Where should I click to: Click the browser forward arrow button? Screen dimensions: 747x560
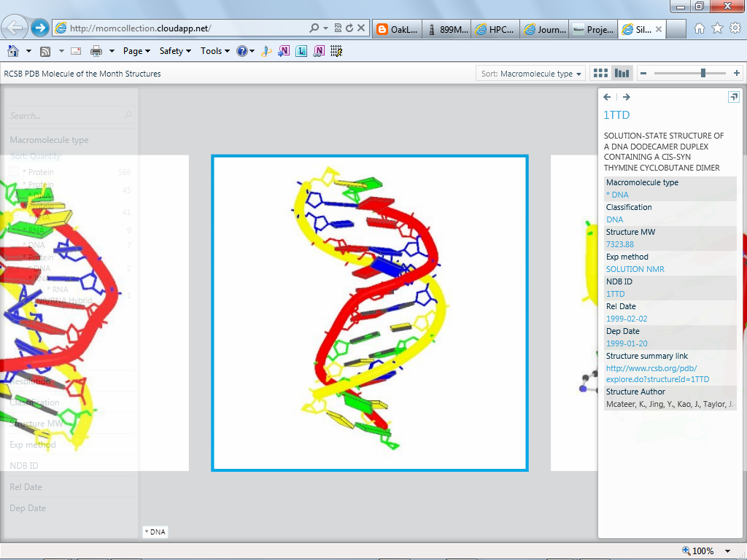40,28
